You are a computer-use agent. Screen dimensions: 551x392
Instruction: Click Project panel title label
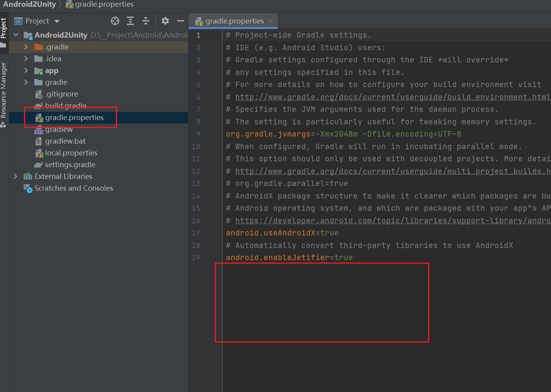click(37, 21)
